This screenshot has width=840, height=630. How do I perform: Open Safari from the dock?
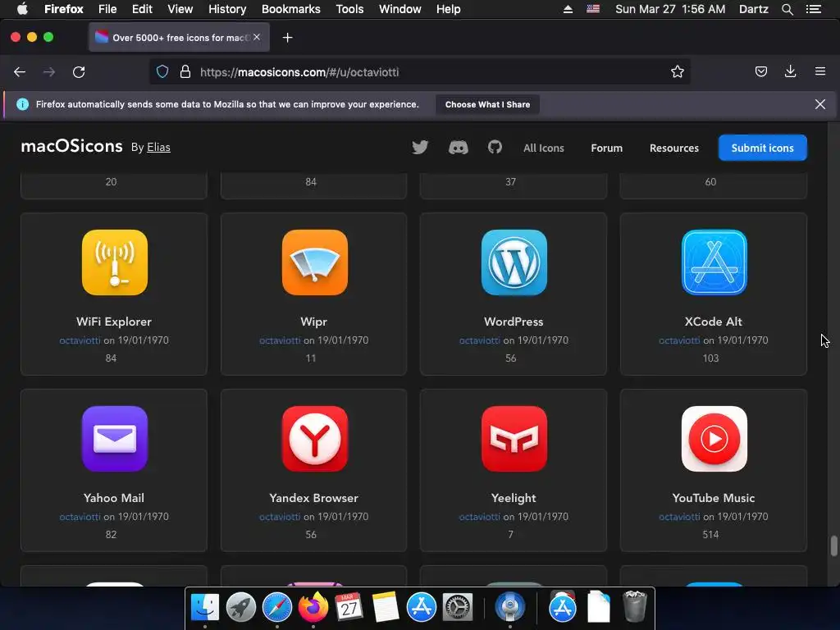[277, 608]
